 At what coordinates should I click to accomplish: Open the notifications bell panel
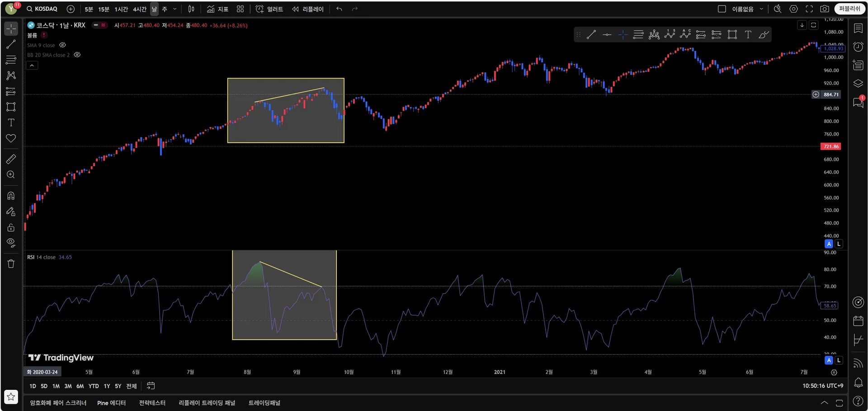coord(858,383)
